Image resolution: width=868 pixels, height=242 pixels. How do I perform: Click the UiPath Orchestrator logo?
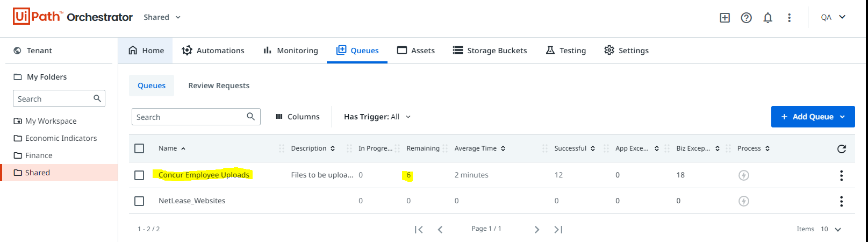73,17
